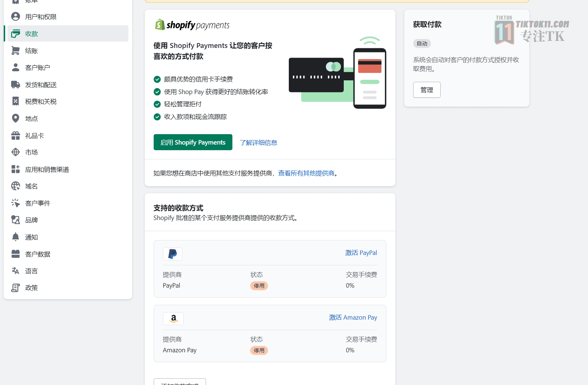Click the 语言 translate icon
Screen dimensions: 588x385
16,271
